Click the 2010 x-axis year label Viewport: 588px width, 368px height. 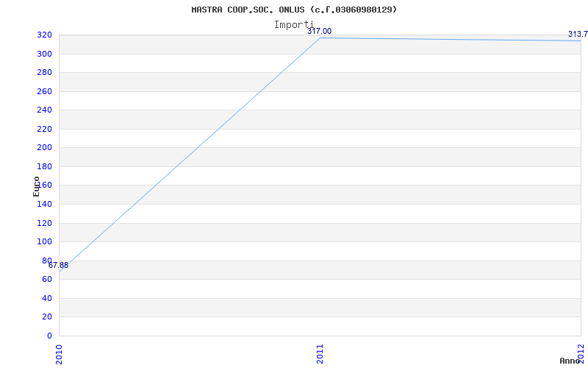click(59, 353)
